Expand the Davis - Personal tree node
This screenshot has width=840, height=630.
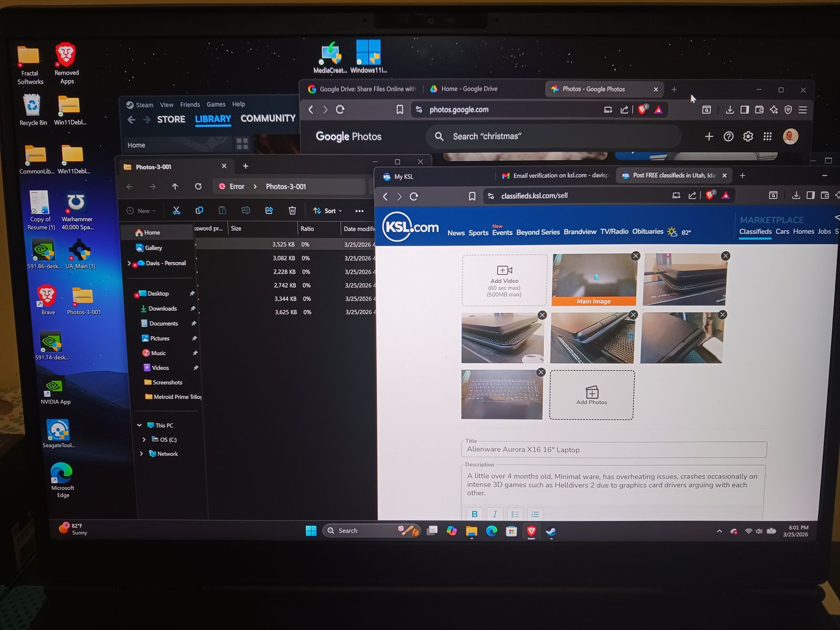pyautogui.click(x=129, y=263)
